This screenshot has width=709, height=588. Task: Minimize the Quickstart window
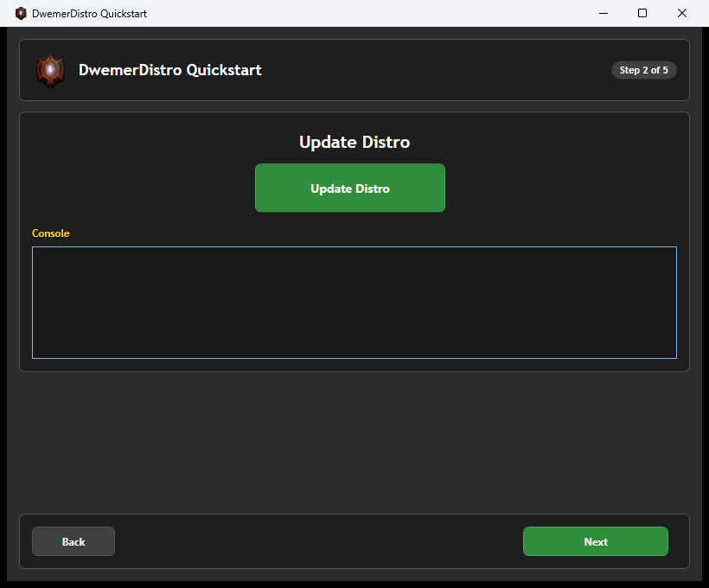pos(604,13)
